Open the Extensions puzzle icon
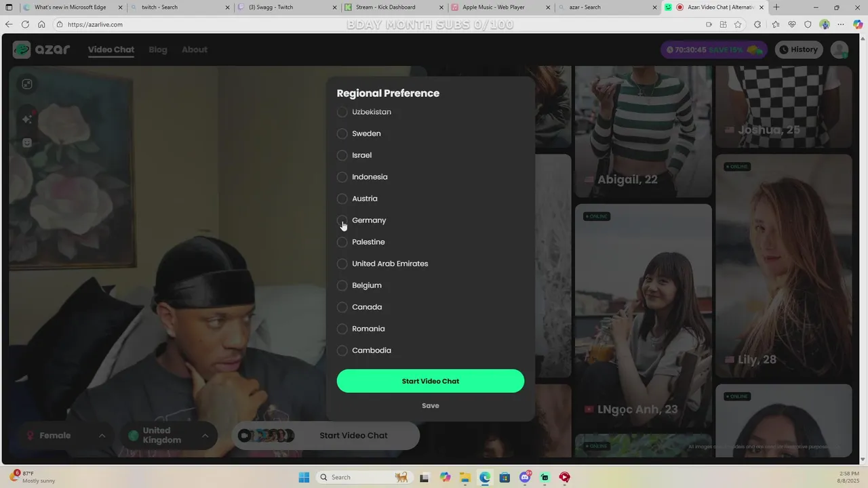 758,24
